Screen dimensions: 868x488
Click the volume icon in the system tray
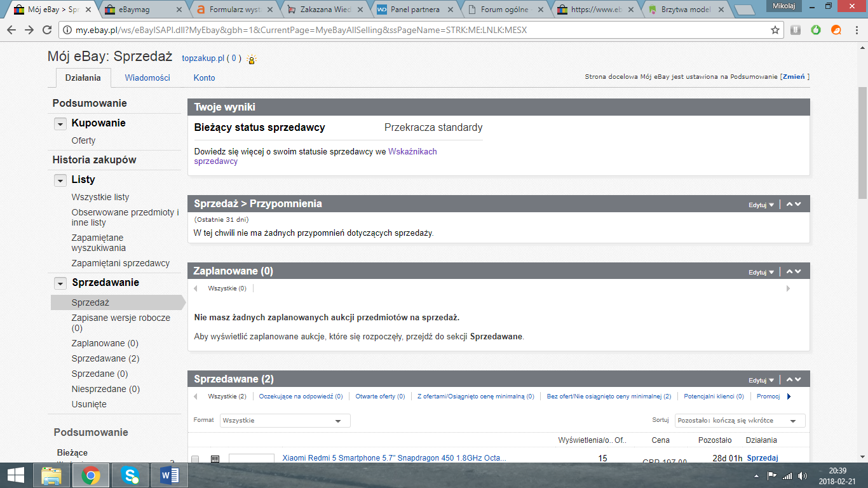coord(803,475)
